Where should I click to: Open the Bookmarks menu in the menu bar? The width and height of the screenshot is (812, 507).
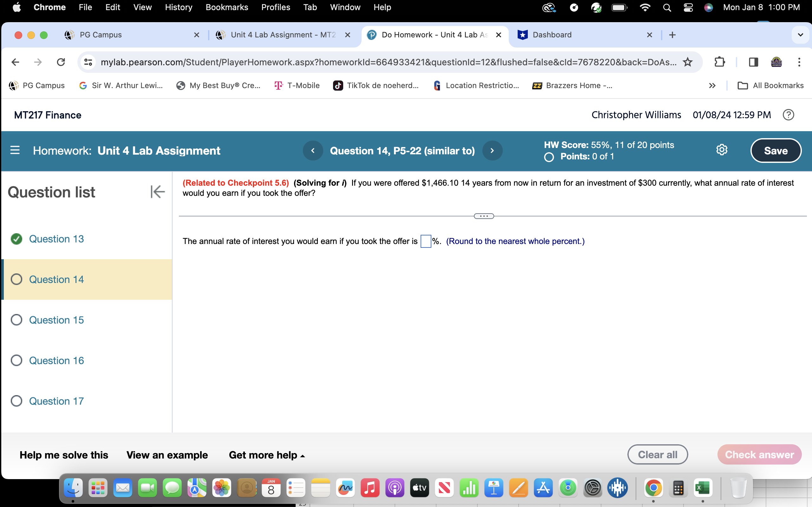pyautogui.click(x=227, y=7)
